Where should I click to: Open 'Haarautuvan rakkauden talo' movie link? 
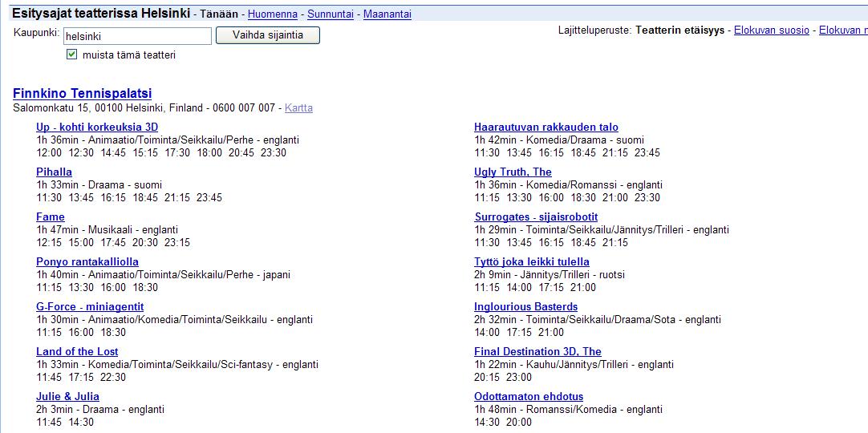click(x=546, y=127)
